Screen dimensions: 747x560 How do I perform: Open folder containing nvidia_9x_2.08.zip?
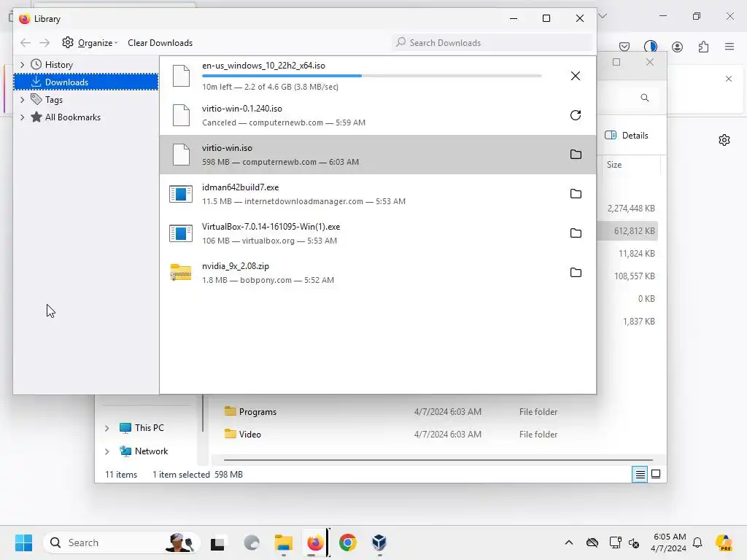coord(576,273)
